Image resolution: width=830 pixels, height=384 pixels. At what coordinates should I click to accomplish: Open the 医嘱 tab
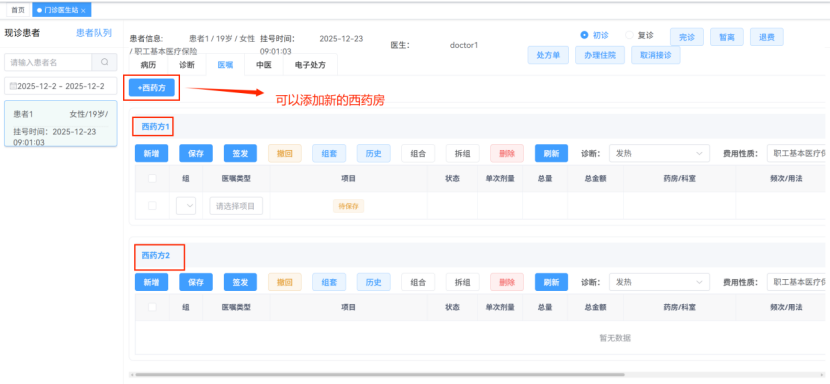(225, 65)
